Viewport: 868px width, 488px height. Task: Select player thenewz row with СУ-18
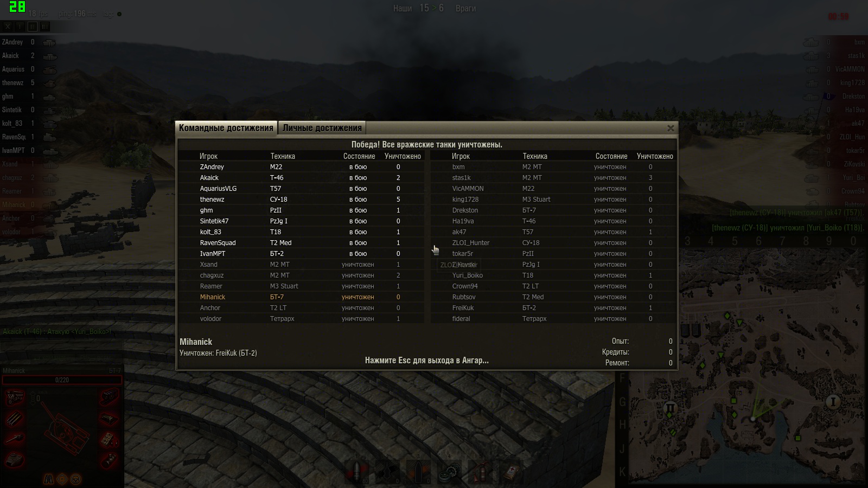[x=302, y=200]
